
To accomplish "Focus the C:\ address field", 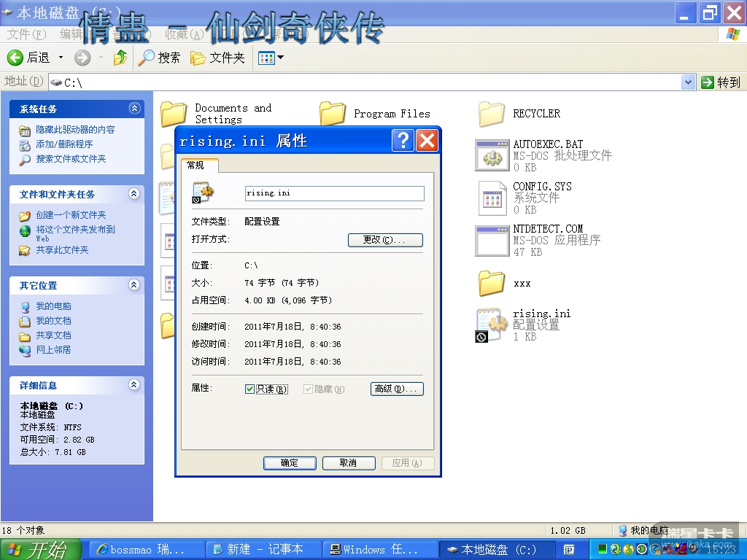I will 365,82.
